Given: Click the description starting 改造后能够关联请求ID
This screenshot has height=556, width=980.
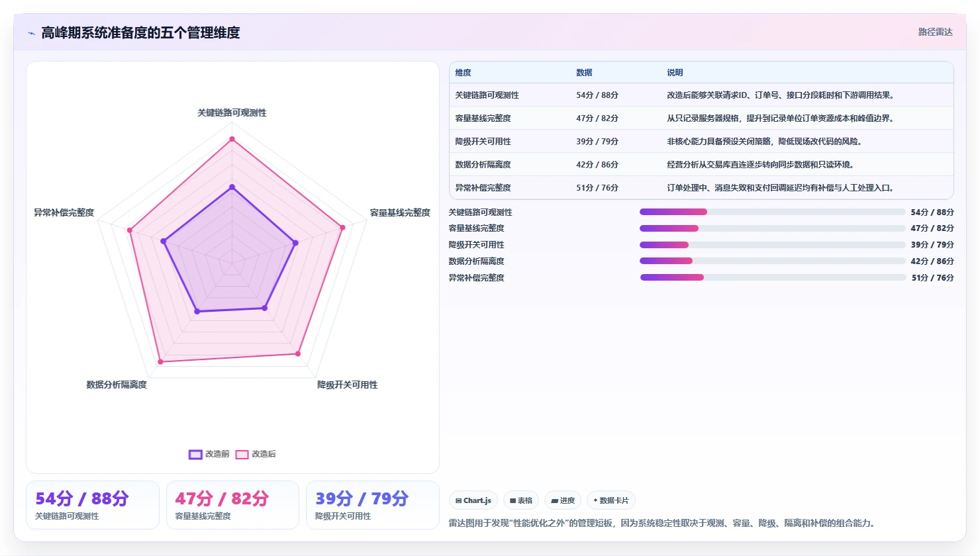Looking at the screenshot, I should (x=782, y=95).
